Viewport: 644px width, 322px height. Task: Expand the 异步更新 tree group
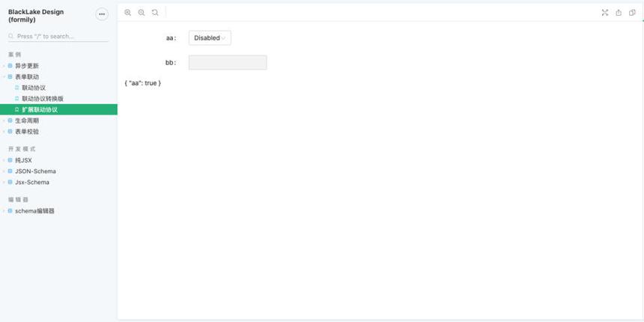(x=58, y=66)
